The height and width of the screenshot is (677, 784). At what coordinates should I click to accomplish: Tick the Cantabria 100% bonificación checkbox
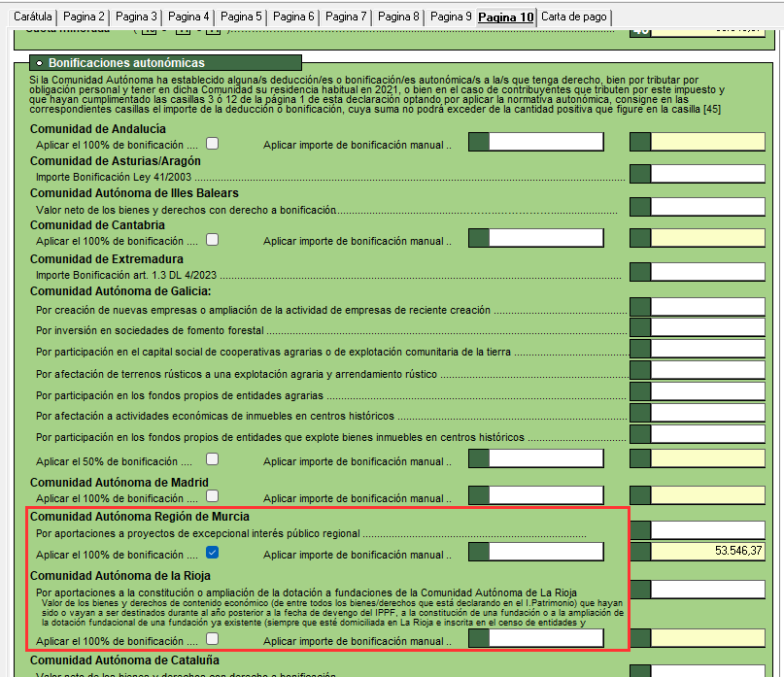pyautogui.click(x=212, y=239)
